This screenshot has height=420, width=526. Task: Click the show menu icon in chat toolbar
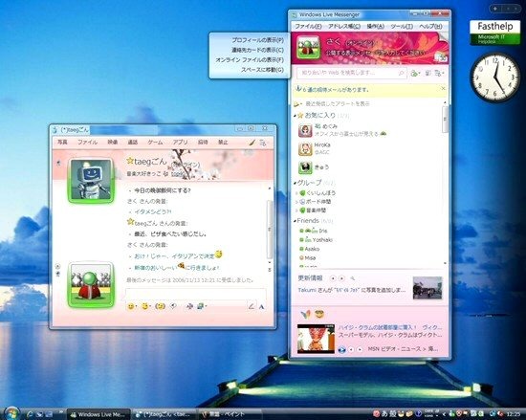point(263,143)
